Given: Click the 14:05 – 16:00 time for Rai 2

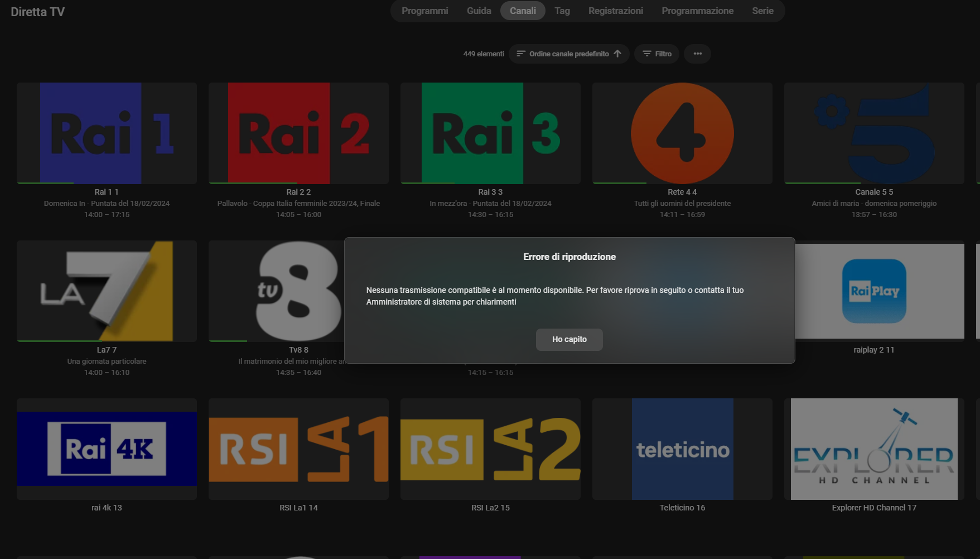Looking at the screenshot, I should pyautogui.click(x=298, y=215).
